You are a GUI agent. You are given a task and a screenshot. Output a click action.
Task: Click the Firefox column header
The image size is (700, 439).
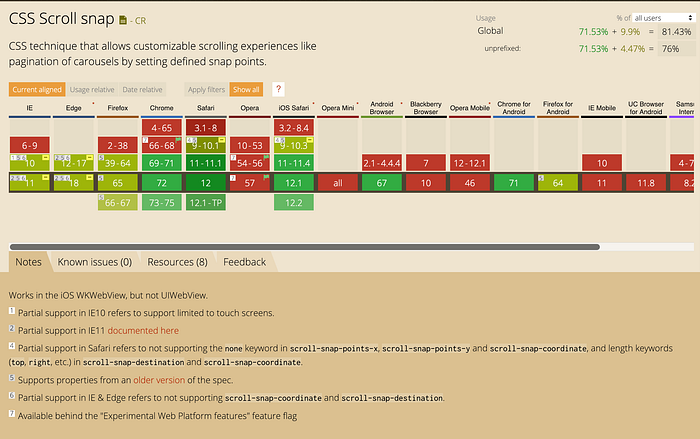tap(118, 108)
